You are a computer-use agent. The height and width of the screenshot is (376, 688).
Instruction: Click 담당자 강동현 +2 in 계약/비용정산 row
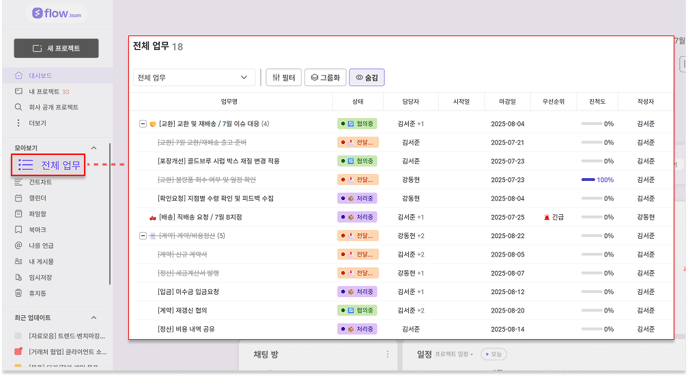click(x=411, y=236)
